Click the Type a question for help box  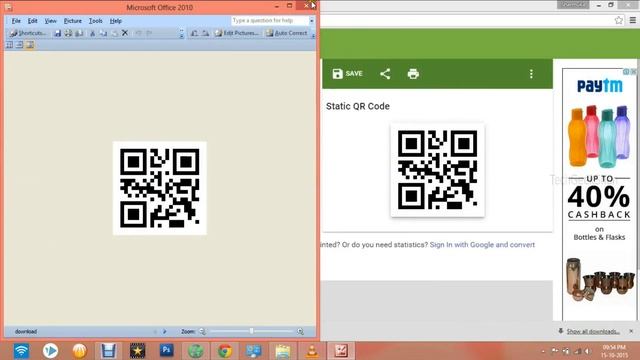(x=270, y=20)
